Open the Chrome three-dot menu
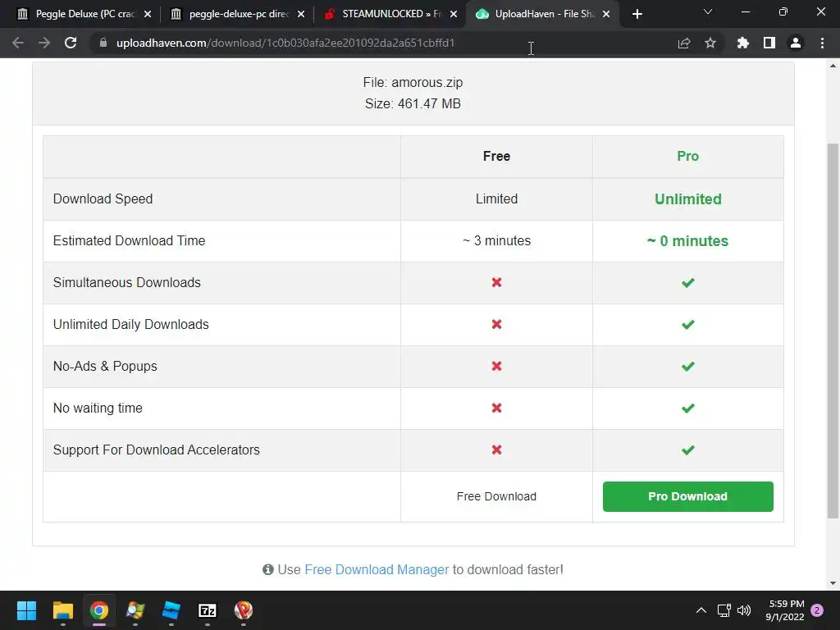The width and height of the screenshot is (840, 630). 822,43
